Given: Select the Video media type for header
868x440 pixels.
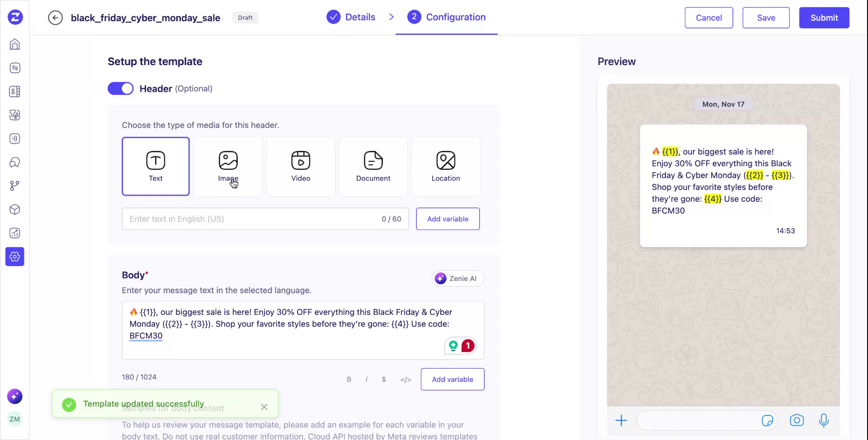Looking at the screenshot, I should pos(300,166).
